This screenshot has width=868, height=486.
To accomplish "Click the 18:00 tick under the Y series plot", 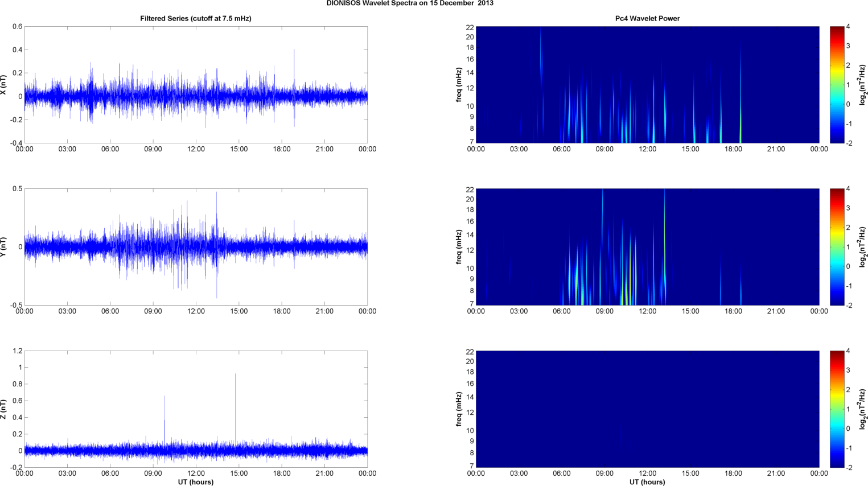I will (x=282, y=311).
